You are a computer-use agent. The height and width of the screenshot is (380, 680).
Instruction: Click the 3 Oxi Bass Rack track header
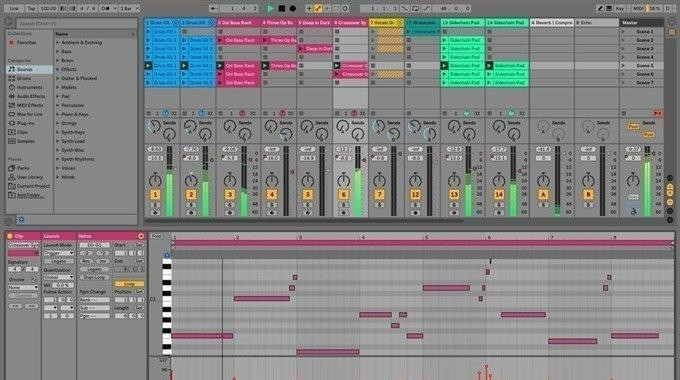(x=239, y=23)
